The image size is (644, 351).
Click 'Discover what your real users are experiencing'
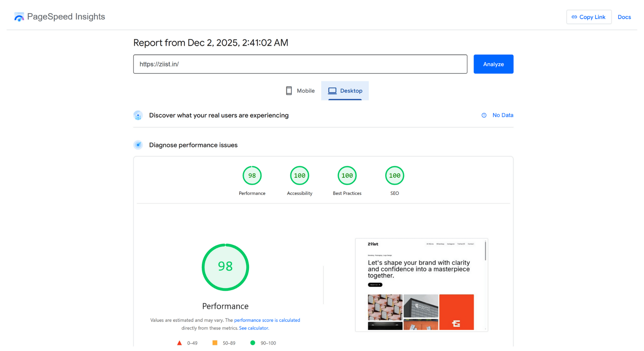219,115
